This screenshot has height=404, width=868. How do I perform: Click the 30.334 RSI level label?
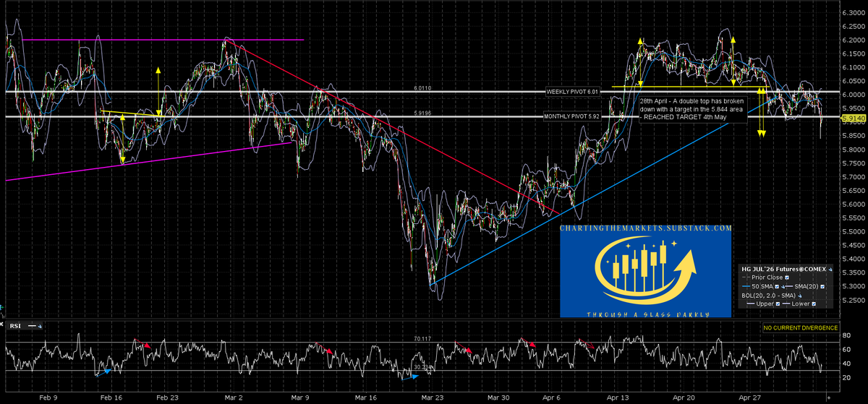tap(423, 367)
